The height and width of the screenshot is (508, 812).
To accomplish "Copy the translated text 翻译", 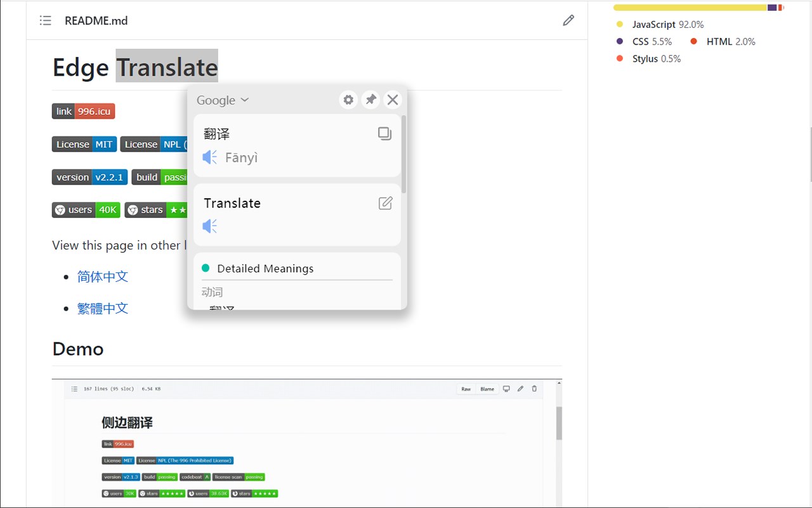I will 384,133.
